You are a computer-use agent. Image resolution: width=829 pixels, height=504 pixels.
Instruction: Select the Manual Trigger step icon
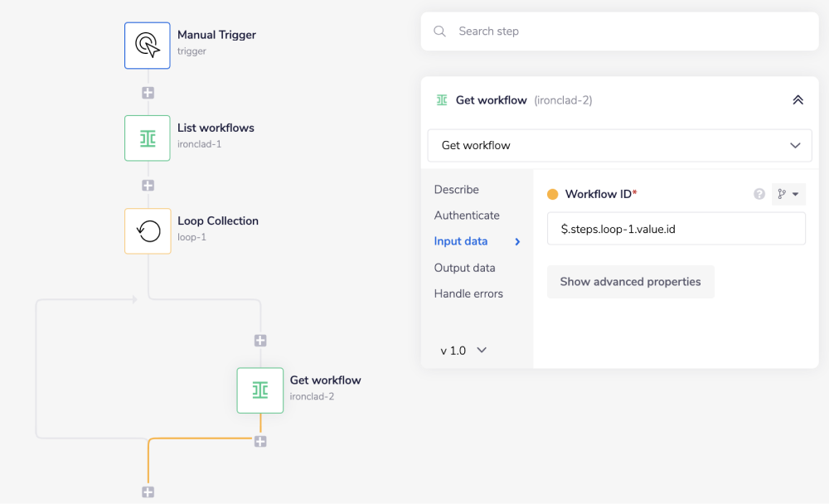148,45
